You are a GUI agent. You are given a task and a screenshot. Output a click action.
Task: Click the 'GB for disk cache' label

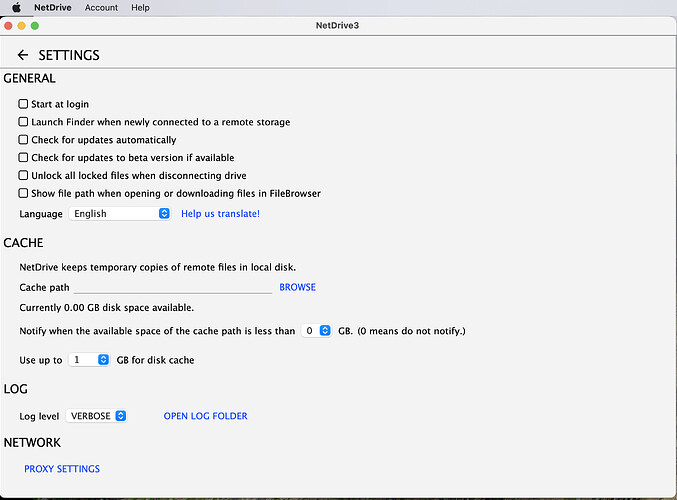tap(155, 360)
